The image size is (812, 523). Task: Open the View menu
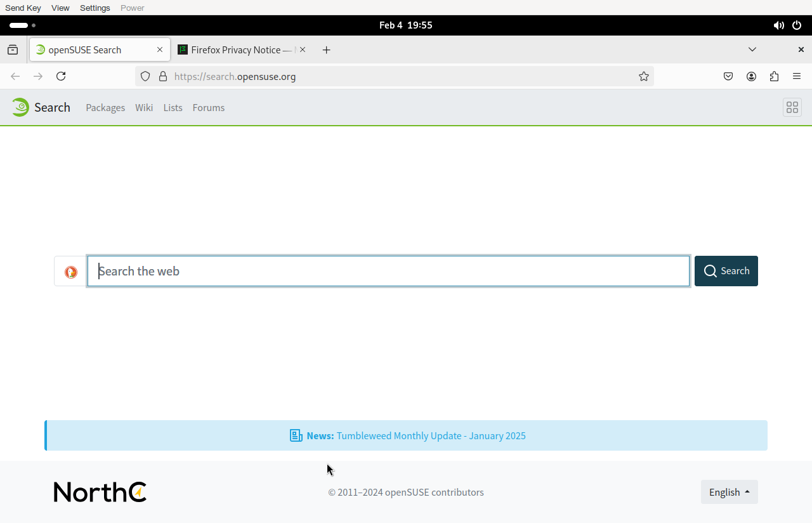[60, 8]
